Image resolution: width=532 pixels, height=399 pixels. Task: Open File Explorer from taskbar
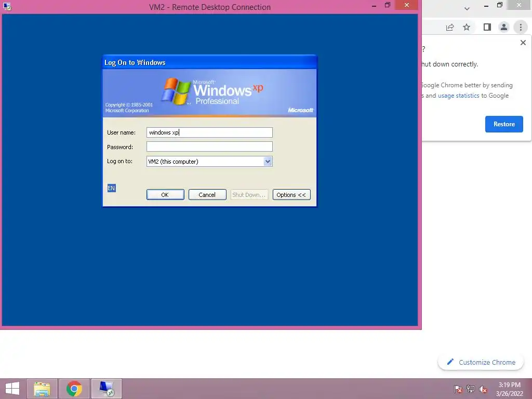[42, 389]
